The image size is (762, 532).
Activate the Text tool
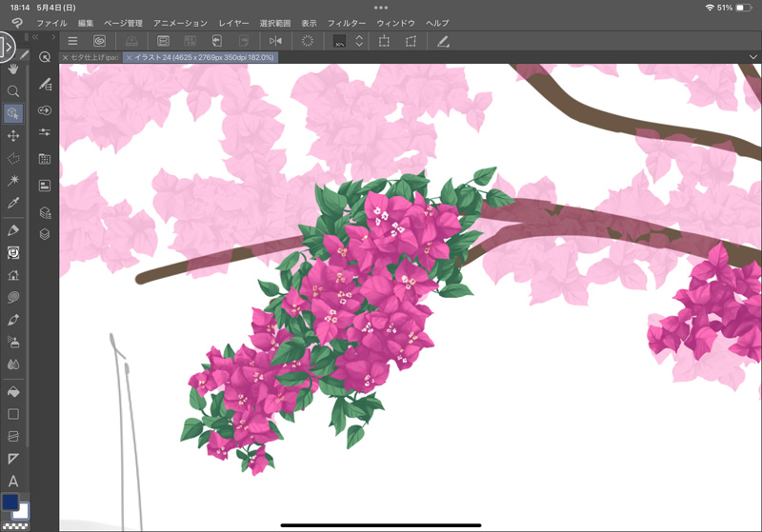point(13,482)
